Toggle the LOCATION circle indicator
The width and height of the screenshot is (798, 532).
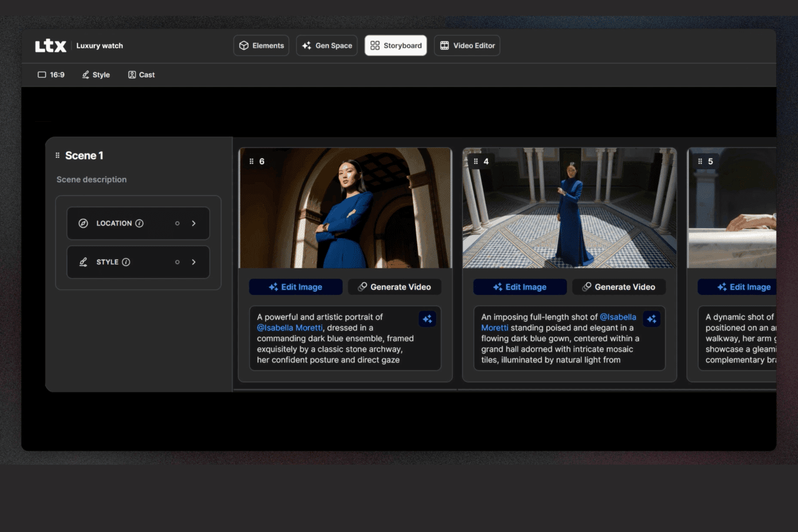click(x=177, y=223)
